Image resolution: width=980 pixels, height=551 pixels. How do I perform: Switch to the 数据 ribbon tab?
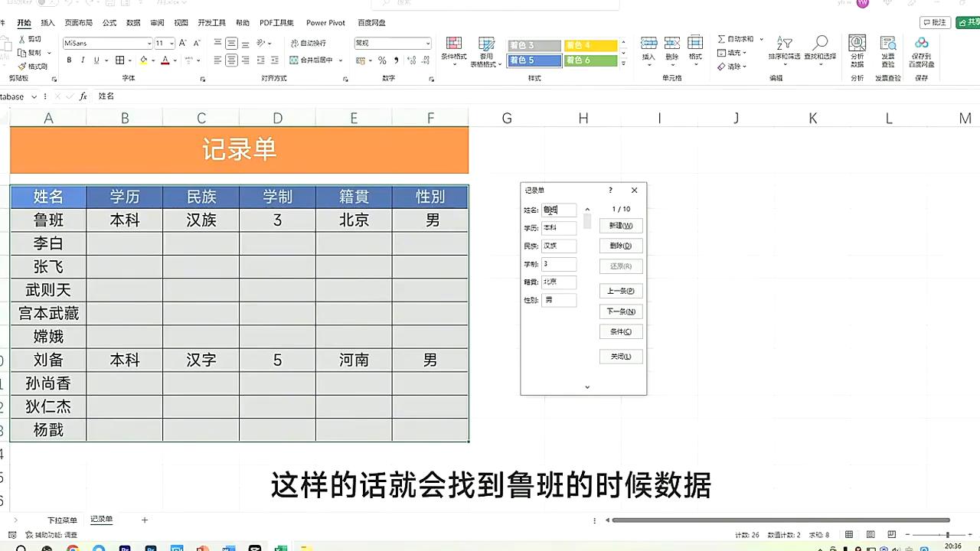[x=132, y=22]
